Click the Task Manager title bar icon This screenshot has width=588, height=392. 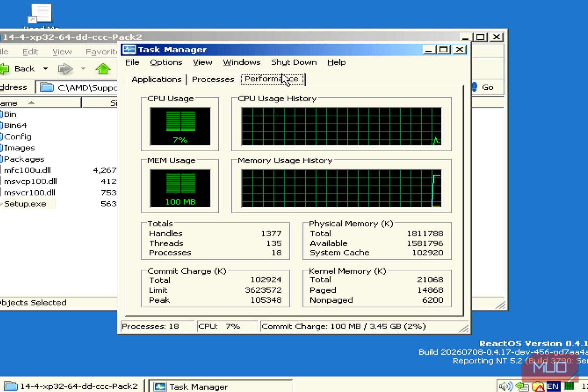[x=129, y=50]
